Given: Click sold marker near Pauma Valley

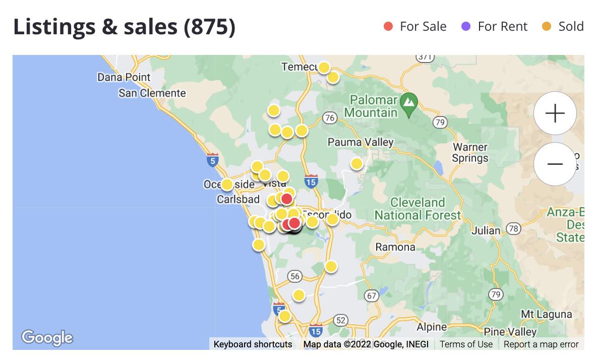Looking at the screenshot, I should [356, 163].
